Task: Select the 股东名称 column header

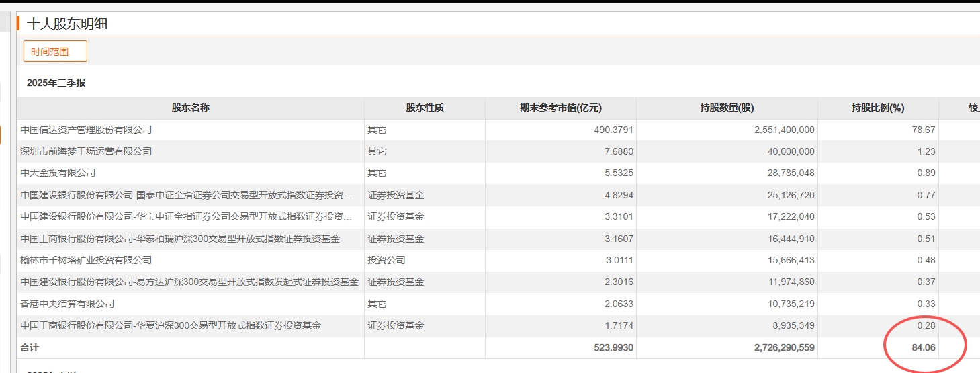Action: [x=191, y=108]
